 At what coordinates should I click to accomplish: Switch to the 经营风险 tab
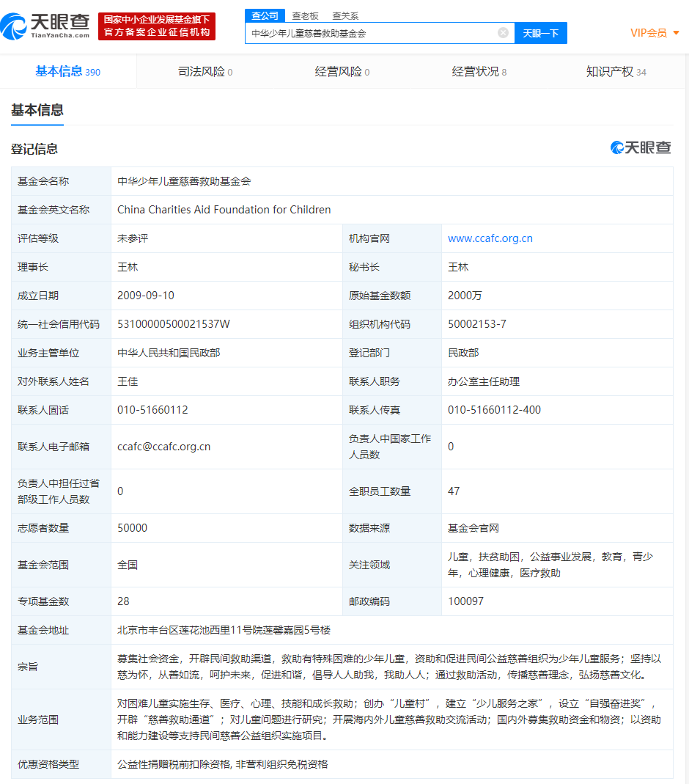342,71
